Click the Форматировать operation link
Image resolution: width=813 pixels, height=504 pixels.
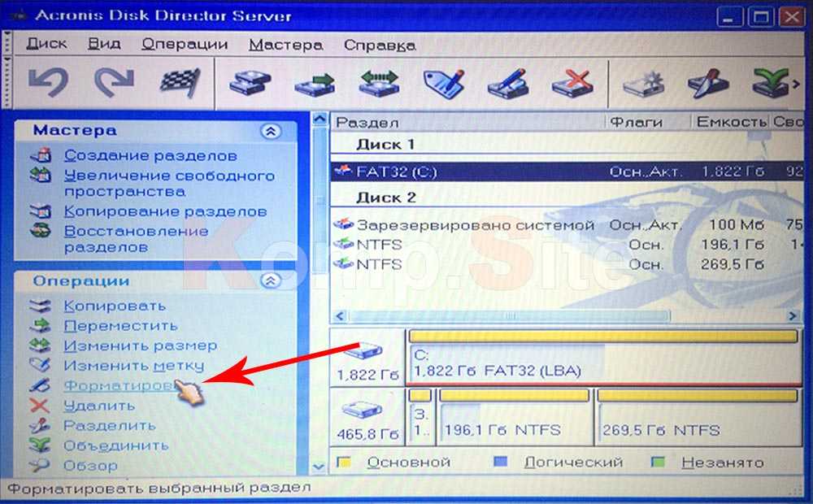point(120,385)
